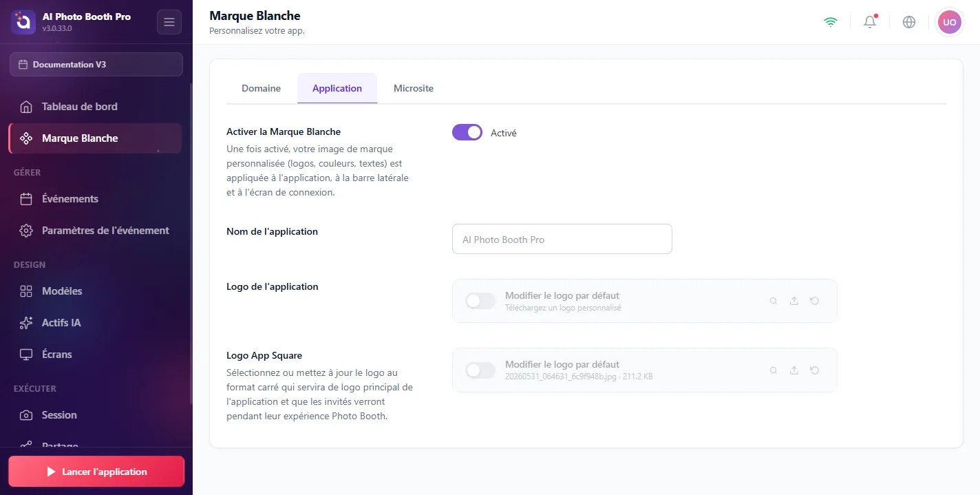Click the Modèles grid icon
This screenshot has height=495, width=980.
pyautogui.click(x=26, y=291)
